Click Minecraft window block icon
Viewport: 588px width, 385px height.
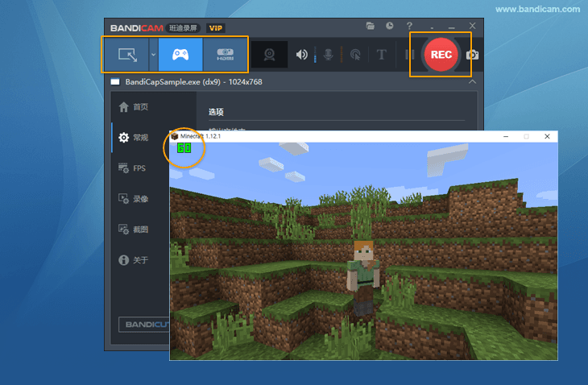pyautogui.click(x=174, y=136)
